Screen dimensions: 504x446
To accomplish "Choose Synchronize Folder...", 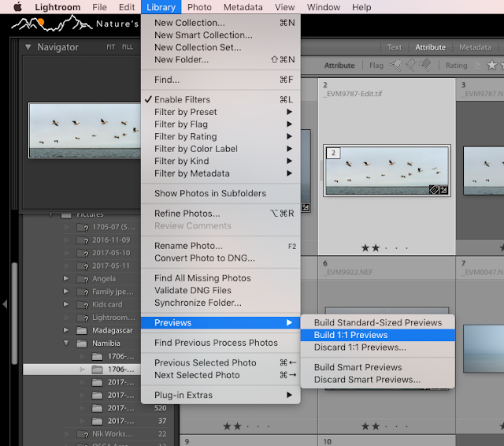I will (220, 303).
